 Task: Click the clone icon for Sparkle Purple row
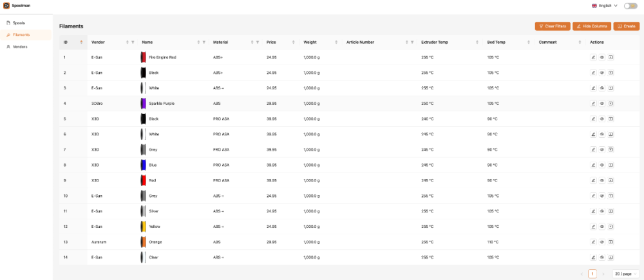coord(611,104)
